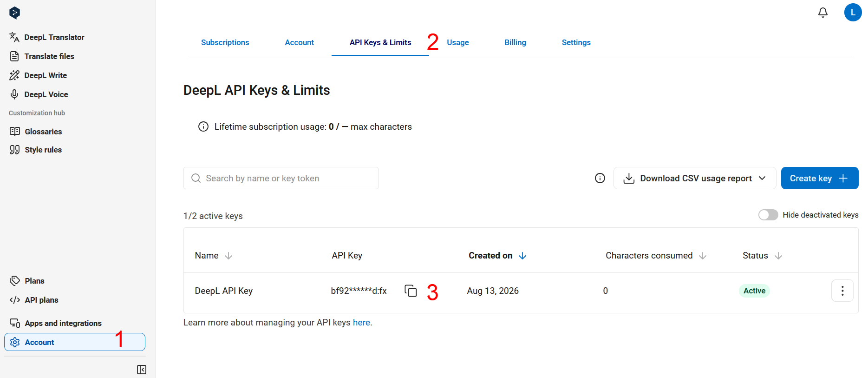Click the Aug 13, 2026 date cell
868x378 pixels.
pyautogui.click(x=493, y=291)
